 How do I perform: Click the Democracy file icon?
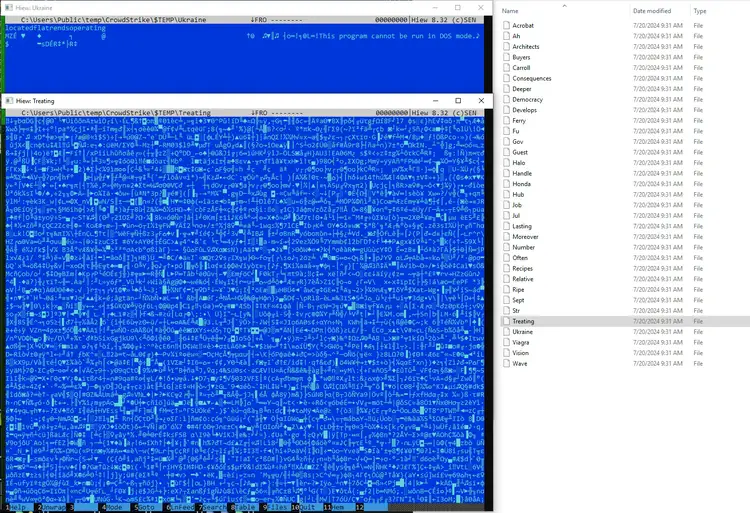point(506,100)
